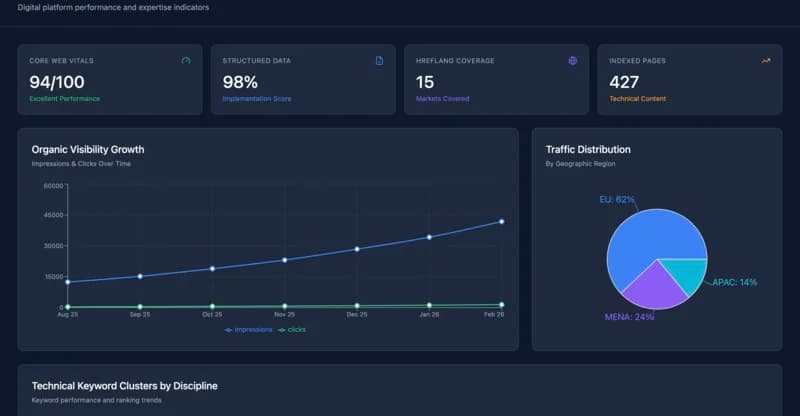Open the Implementation Score link
This screenshot has width=800, height=416.
(x=257, y=99)
